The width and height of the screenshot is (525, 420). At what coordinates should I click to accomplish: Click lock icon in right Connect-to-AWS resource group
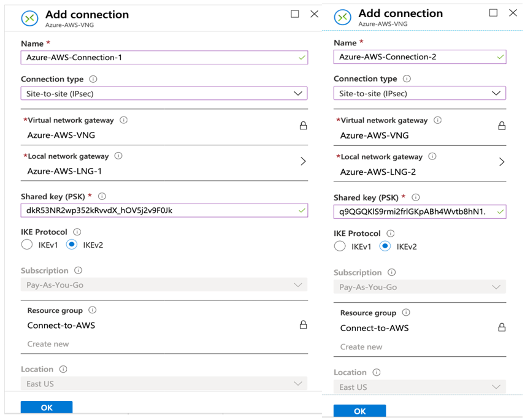[x=501, y=327]
